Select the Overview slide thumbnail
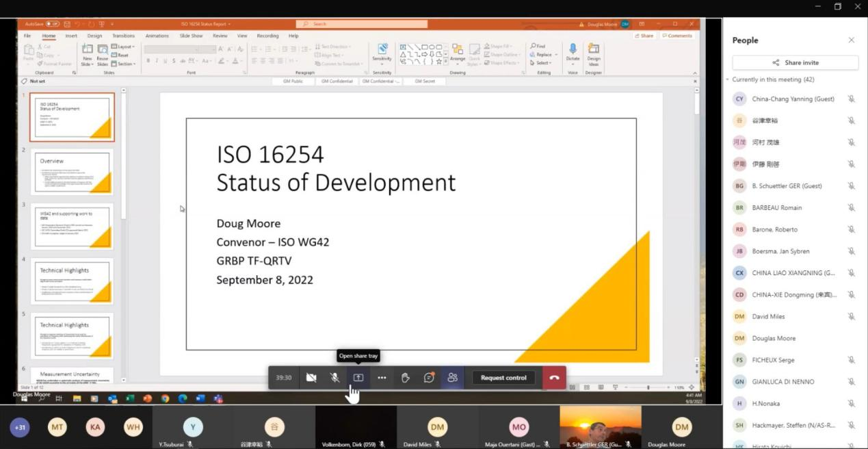 [72, 172]
